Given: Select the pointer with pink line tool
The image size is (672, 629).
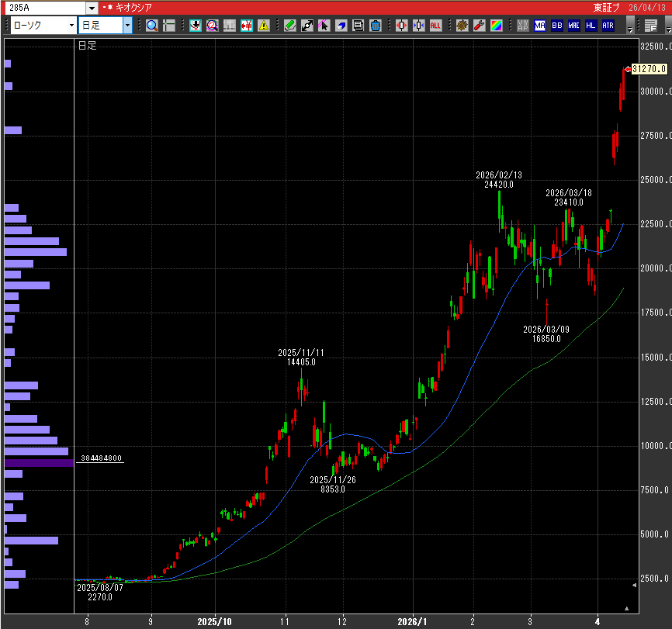Looking at the screenshot, I should point(324,26).
